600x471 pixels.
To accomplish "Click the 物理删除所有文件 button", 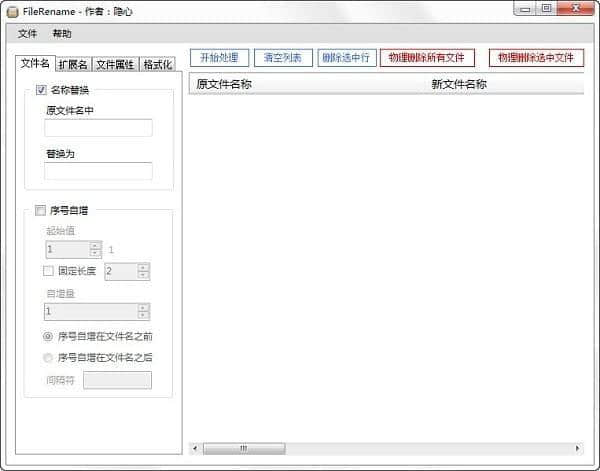I will (x=427, y=58).
